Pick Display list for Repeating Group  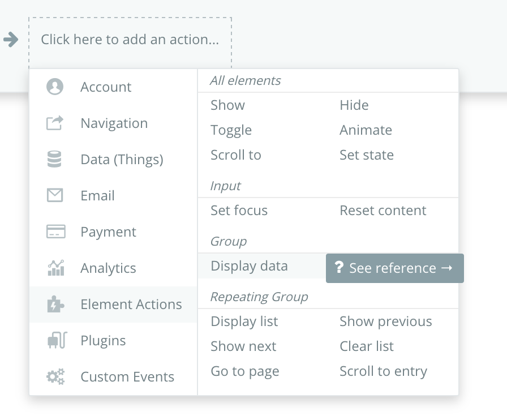pos(244,322)
